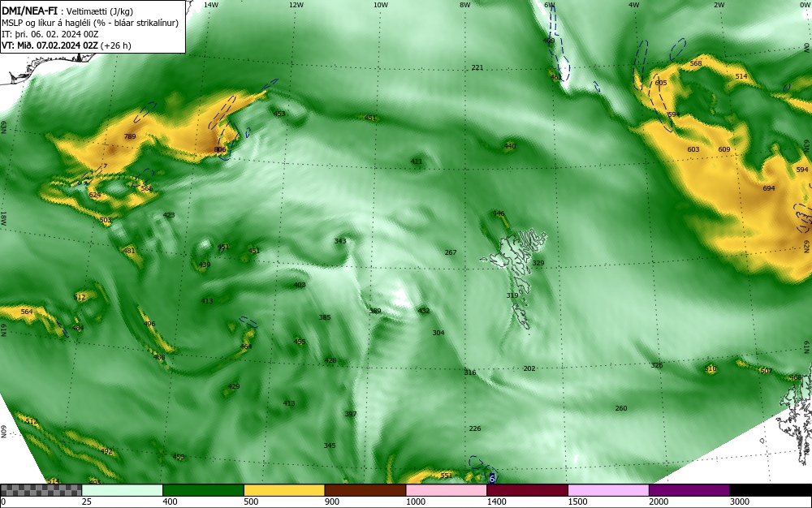Click the '496' value on the map
This screenshot has width=812, height=508.
point(149,325)
